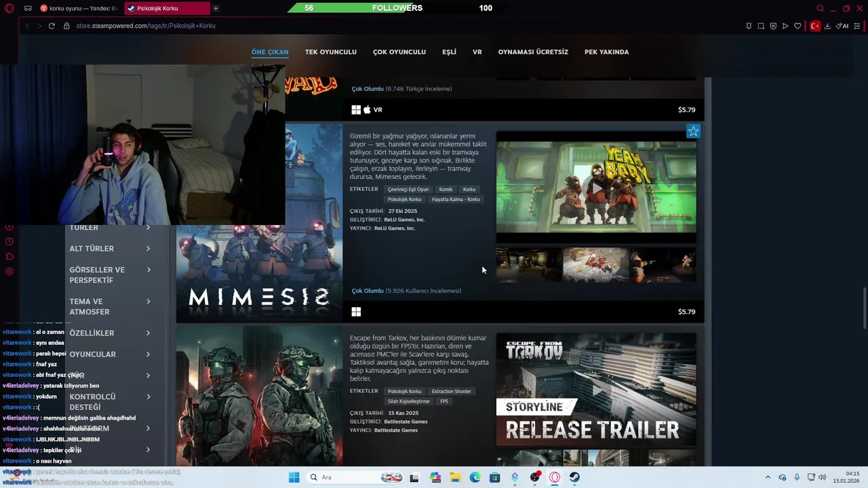Expand KONTROLCÜ DESTEĞİ section
868x488 pixels.
click(110, 401)
